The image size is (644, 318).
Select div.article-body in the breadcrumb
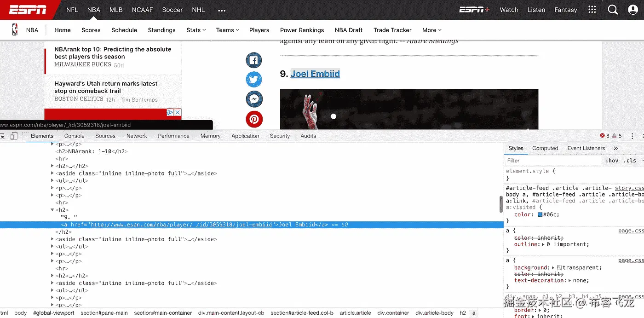point(434,313)
